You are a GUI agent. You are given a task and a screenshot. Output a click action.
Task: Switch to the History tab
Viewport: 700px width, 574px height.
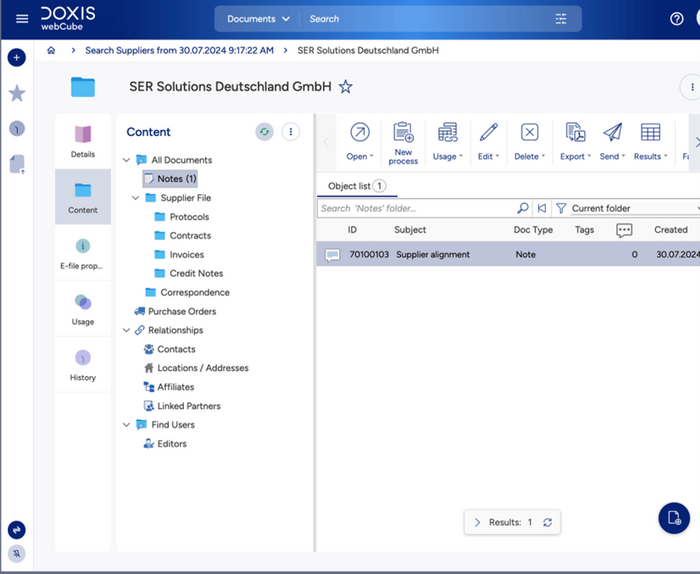coord(83,364)
